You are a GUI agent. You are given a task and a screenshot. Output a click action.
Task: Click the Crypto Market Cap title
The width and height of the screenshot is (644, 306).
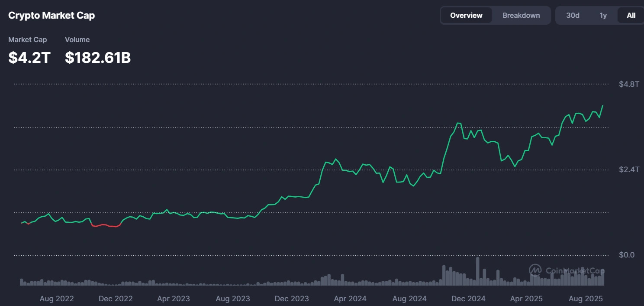point(52,15)
